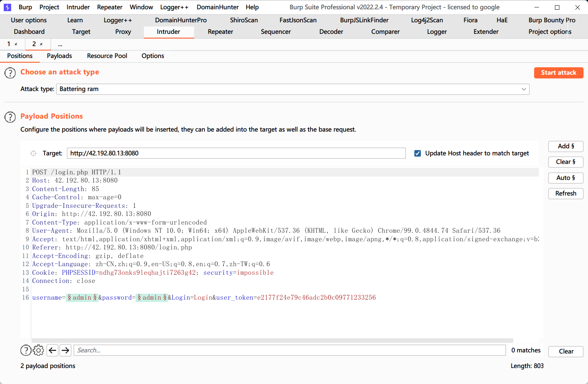Open help for Payload Positions section
This screenshot has width=588, height=384.
10,117
